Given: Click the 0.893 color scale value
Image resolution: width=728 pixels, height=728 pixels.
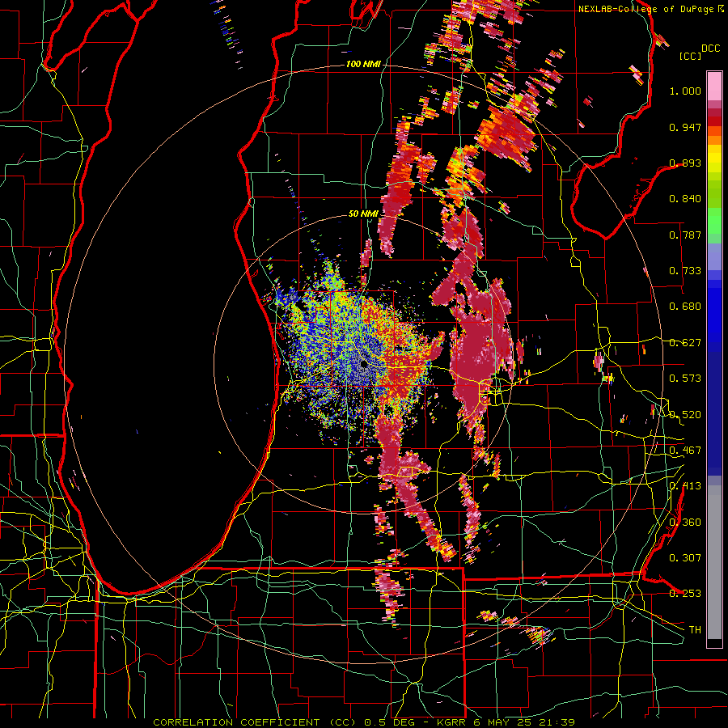Looking at the screenshot, I should tap(685, 163).
